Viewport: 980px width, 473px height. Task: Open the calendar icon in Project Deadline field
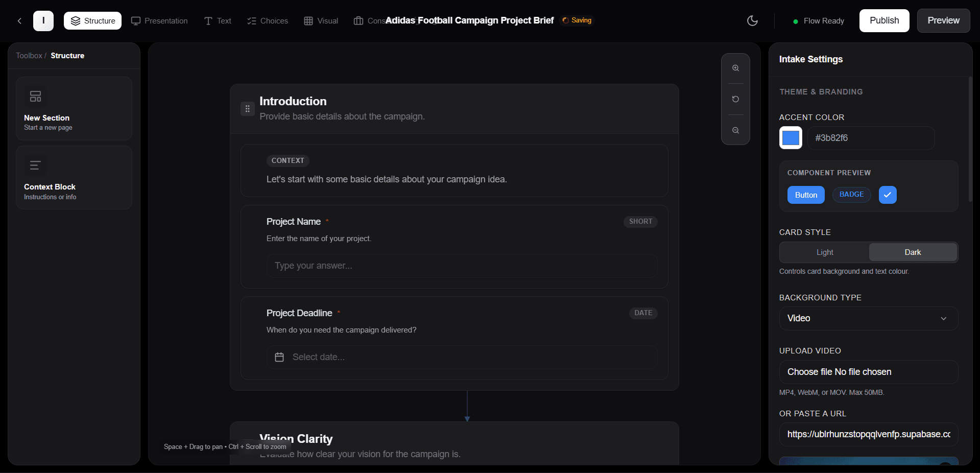(279, 357)
